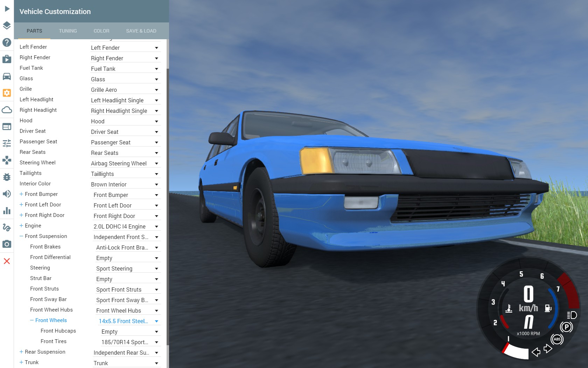Open the layers stack icon in the sidebar
Viewport: 588px width, 368px height.
(7, 25)
